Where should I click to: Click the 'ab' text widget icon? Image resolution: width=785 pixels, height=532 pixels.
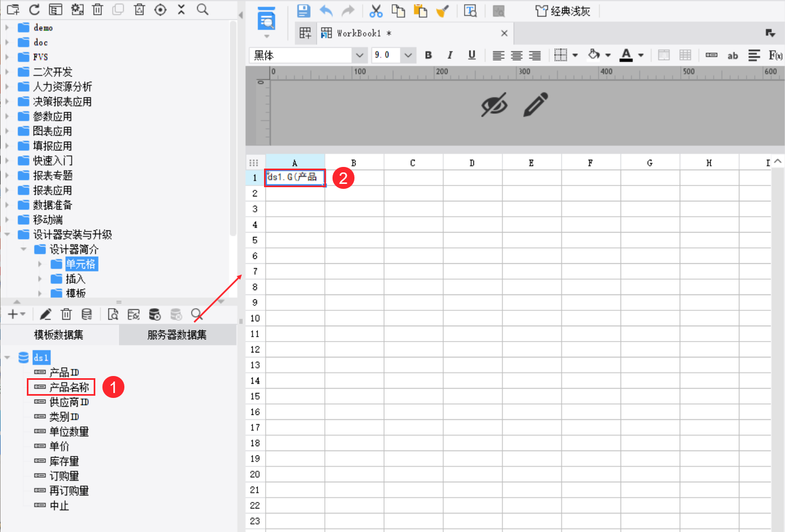tap(732, 55)
